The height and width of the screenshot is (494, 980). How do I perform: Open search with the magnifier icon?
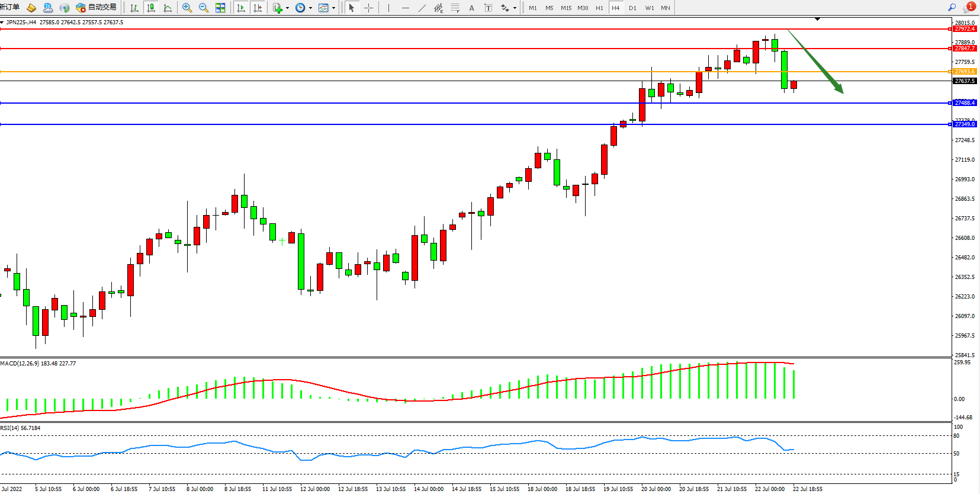point(952,8)
